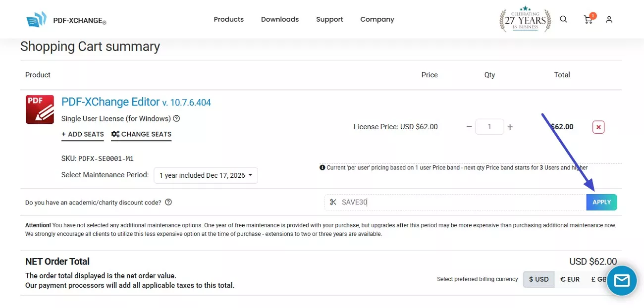Click the help icon beside Single User License
Image resolution: width=644 pixels, height=308 pixels.
click(x=176, y=119)
